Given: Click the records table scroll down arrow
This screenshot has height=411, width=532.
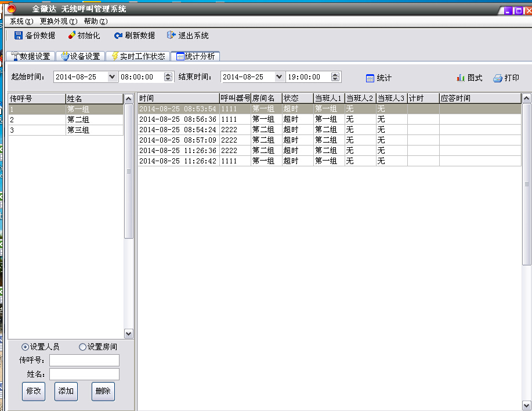Looking at the screenshot, I should pyautogui.click(x=527, y=405).
